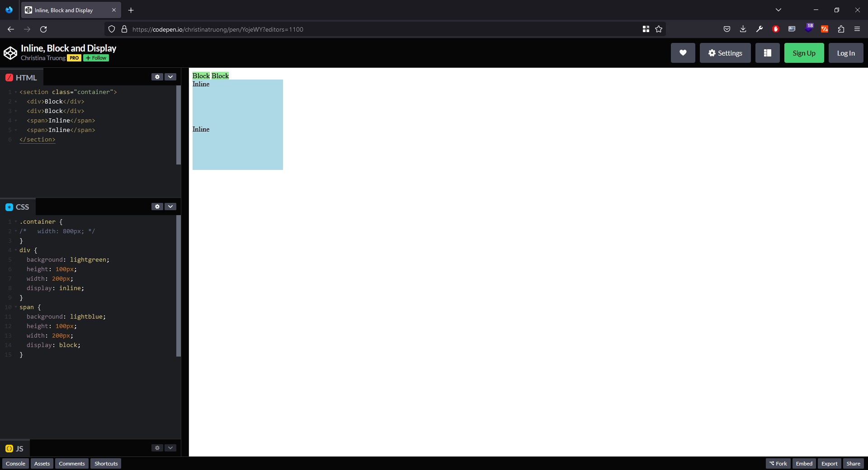This screenshot has height=470, width=868.
Task: Open JS editor settings gear
Action: tap(157, 448)
